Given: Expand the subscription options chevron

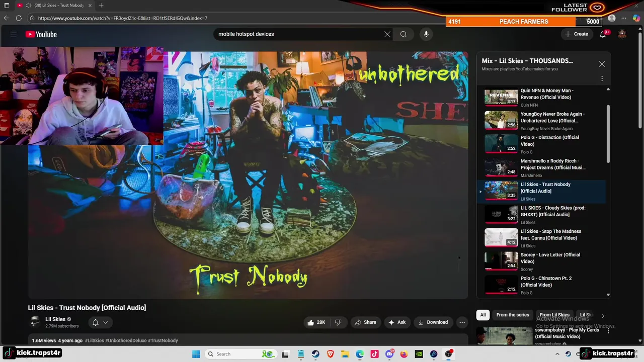Looking at the screenshot, I should (x=106, y=322).
